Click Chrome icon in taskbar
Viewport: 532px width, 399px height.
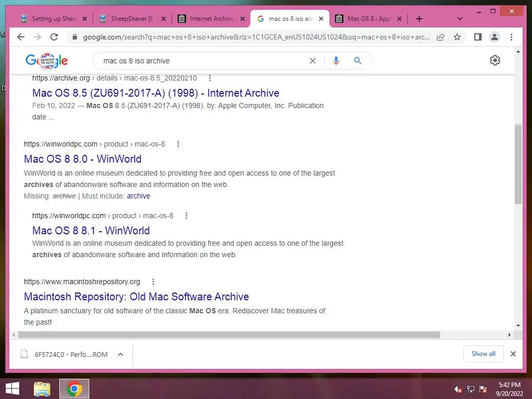click(x=74, y=389)
